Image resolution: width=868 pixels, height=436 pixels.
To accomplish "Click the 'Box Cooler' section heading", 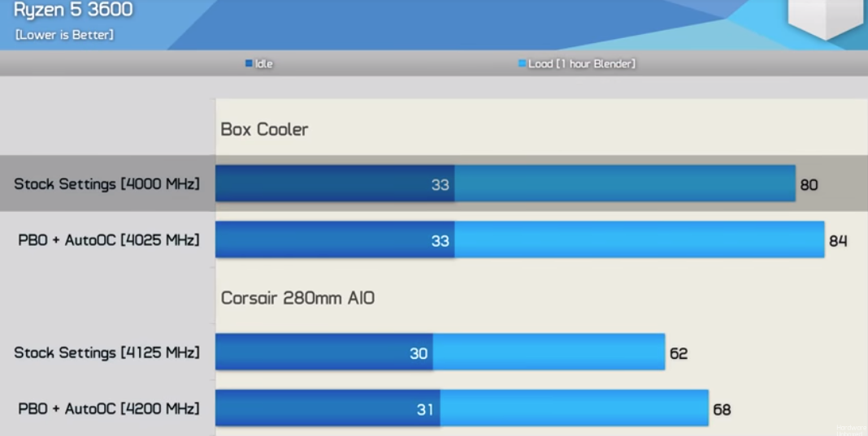I will (265, 129).
